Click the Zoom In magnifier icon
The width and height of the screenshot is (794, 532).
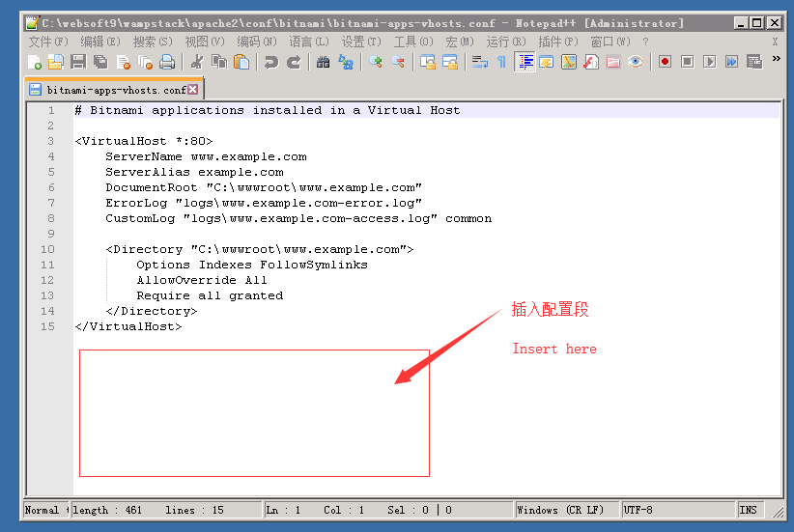[x=376, y=62]
